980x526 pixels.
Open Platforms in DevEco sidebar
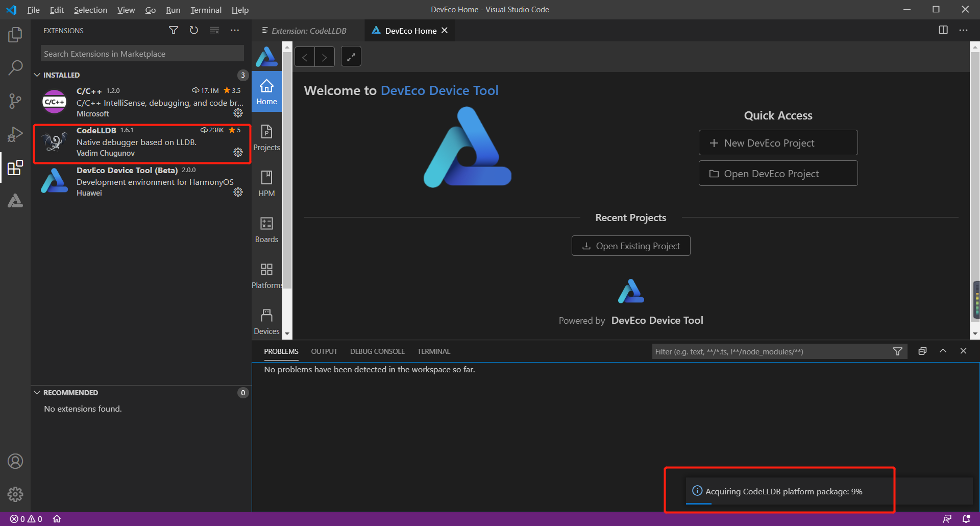[266, 276]
